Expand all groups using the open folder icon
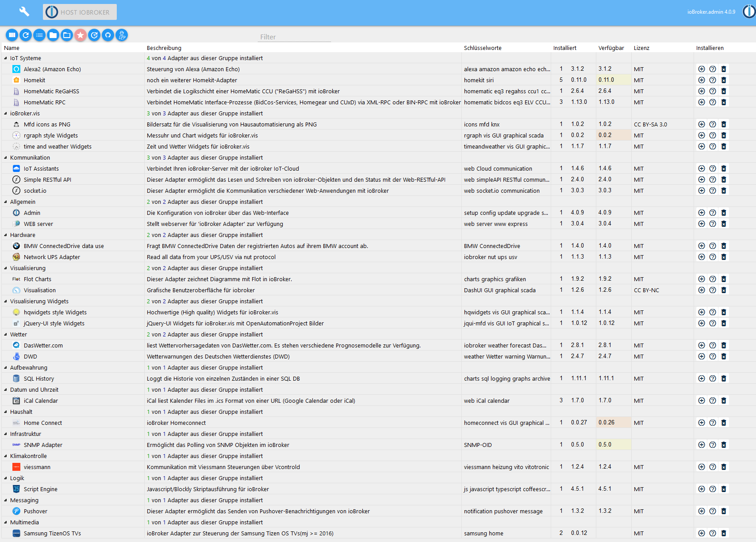This screenshot has width=756, height=542. (67, 35)
